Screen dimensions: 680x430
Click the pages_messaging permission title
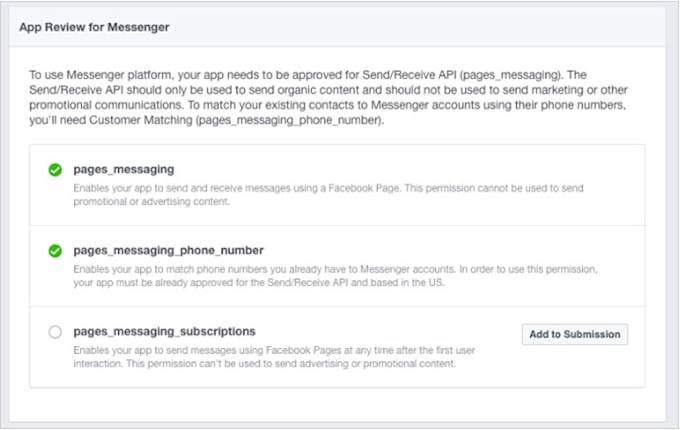click(124, 169)
